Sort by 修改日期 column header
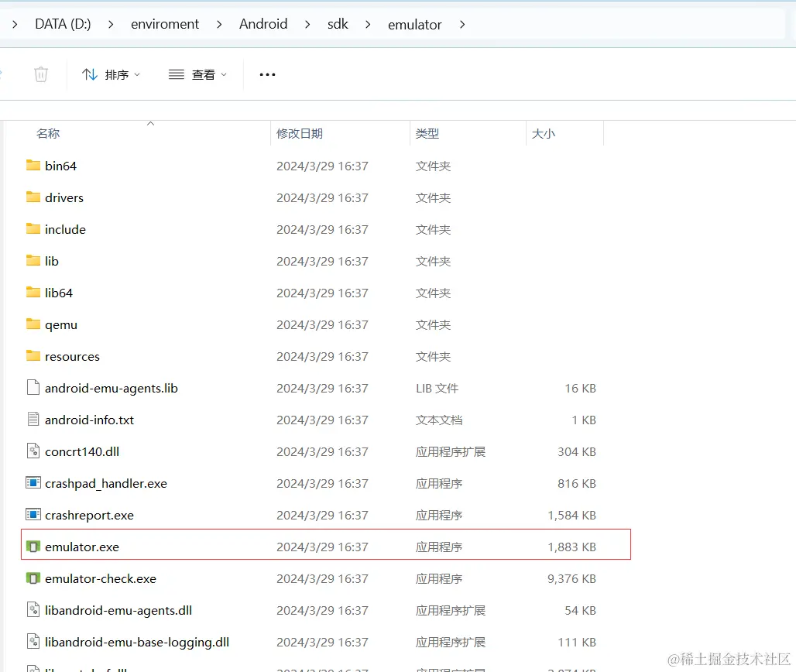The height and width of the screenshot is (672, 796). [x=300, y=133]
